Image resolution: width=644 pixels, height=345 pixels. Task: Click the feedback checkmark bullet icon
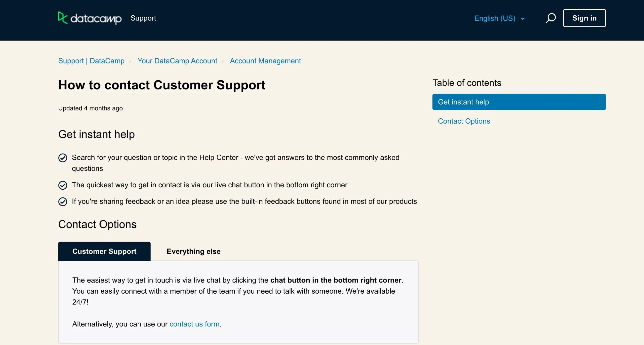pos(63,202)
